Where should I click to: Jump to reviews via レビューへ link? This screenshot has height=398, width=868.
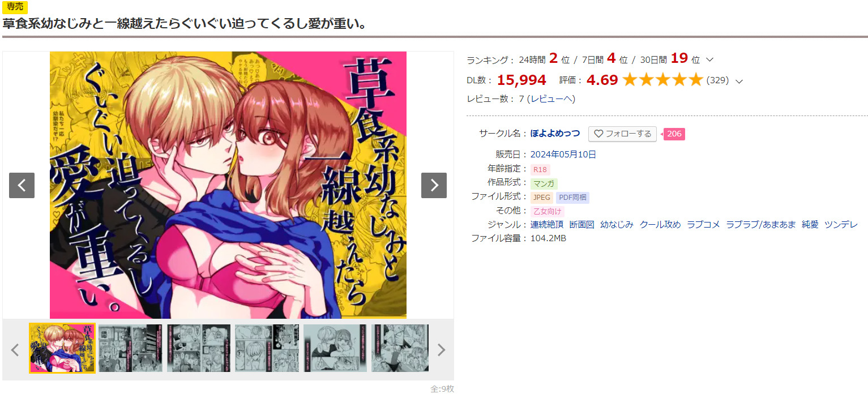click(551, 99)
